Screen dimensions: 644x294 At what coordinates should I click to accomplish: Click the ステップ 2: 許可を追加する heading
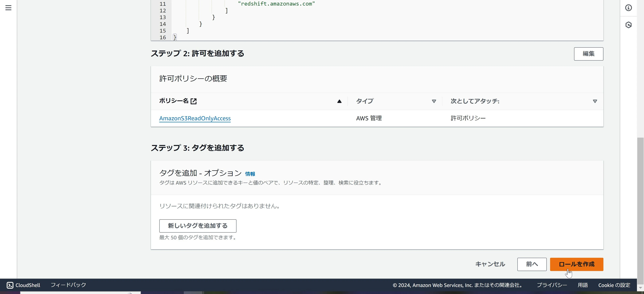[198, 54]
